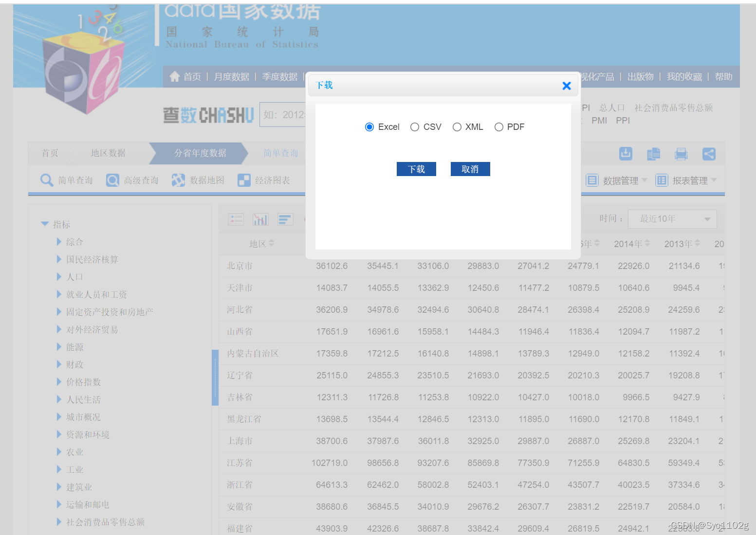Open the 季度数据 menu item

tap(280, 77)
